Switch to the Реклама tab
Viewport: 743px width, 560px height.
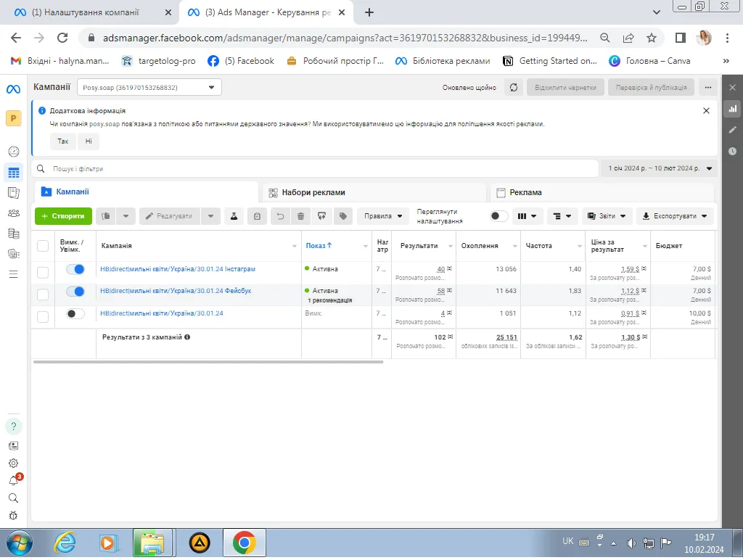point(601,192)
